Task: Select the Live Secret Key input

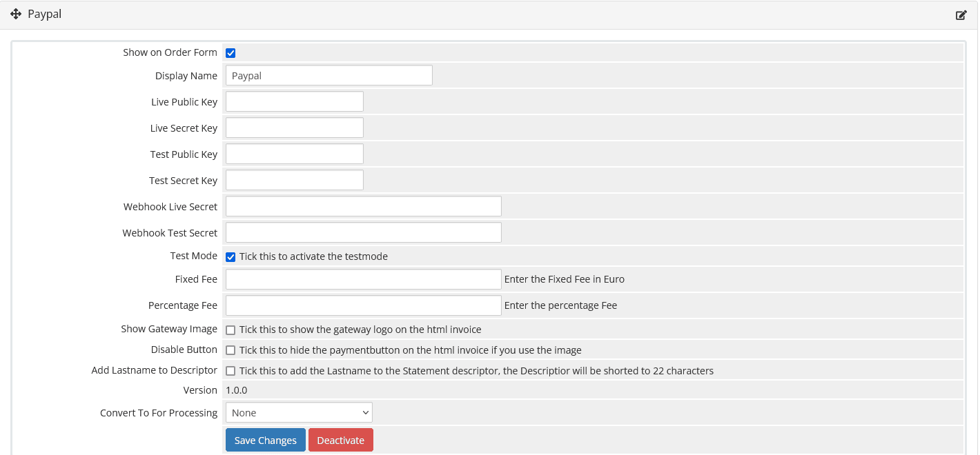Action: click(294, 128)
